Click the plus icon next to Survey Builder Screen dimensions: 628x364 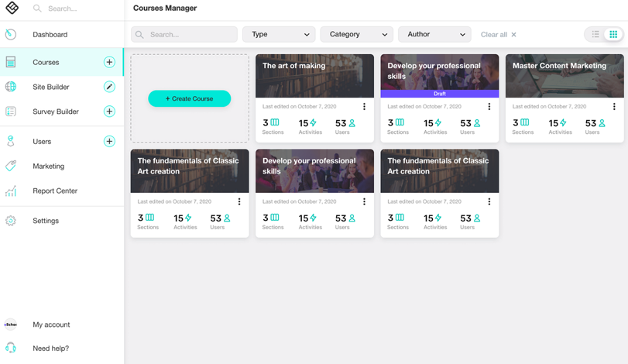(x=109, y=112)
